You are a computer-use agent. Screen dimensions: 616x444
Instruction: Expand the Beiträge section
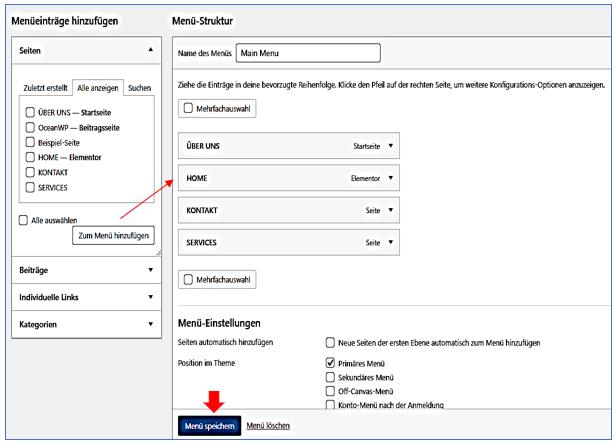pos(151,269)
